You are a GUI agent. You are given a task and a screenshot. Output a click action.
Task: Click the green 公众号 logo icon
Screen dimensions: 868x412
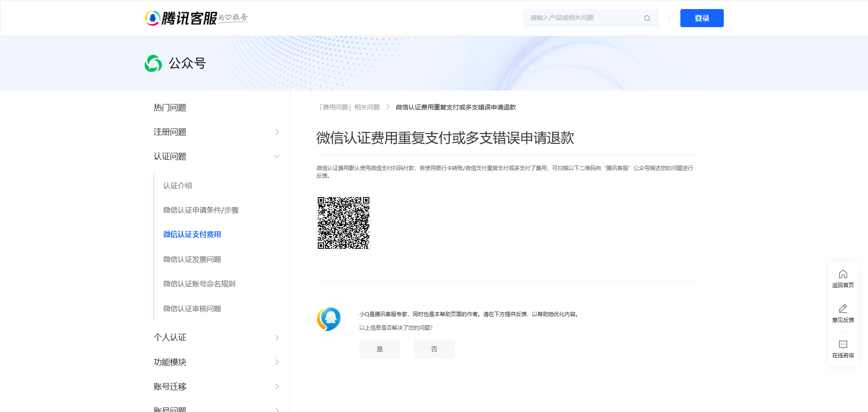pyautogui.click(x=153, y=63)
